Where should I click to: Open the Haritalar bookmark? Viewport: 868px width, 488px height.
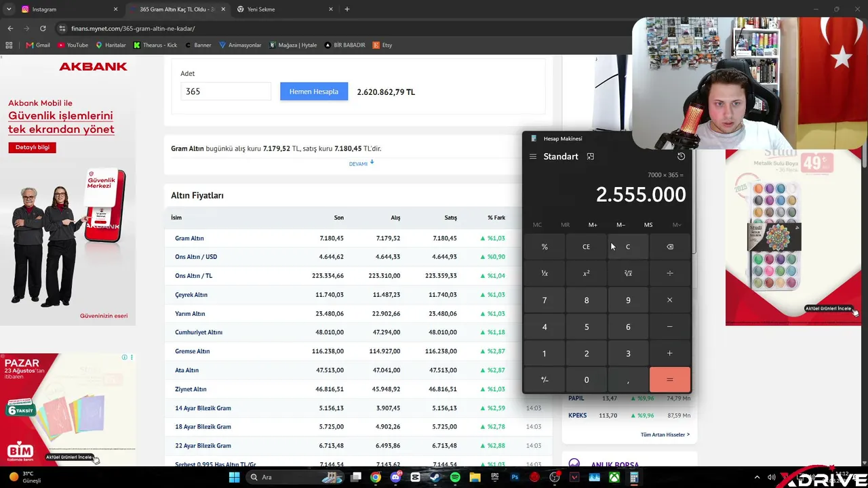tap(111, 45)
